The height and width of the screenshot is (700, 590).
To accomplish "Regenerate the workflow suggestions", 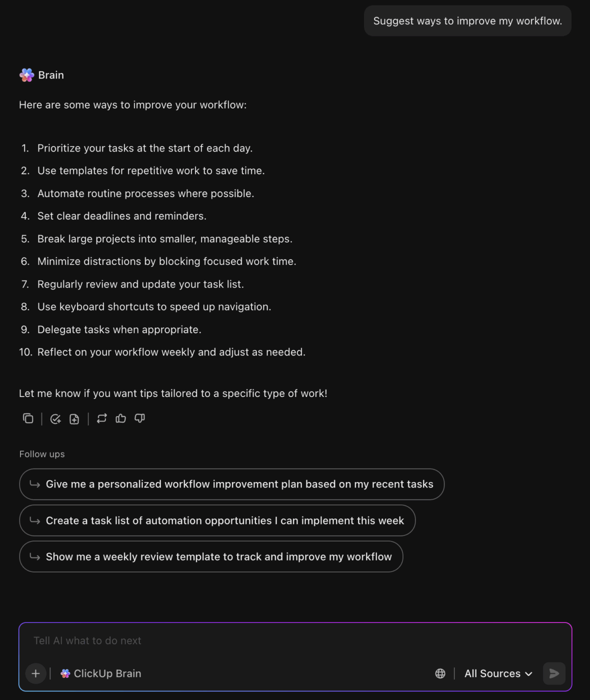I will (x=102, y=418).
